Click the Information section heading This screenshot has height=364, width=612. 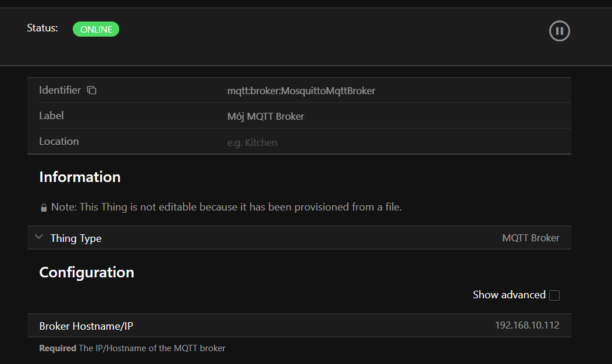[x=80, y=177]
